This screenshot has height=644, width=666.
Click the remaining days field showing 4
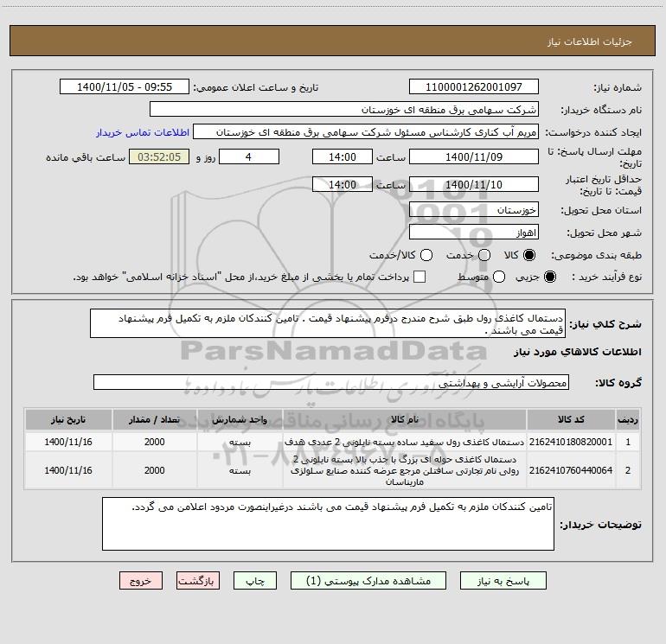click(249, 156)
